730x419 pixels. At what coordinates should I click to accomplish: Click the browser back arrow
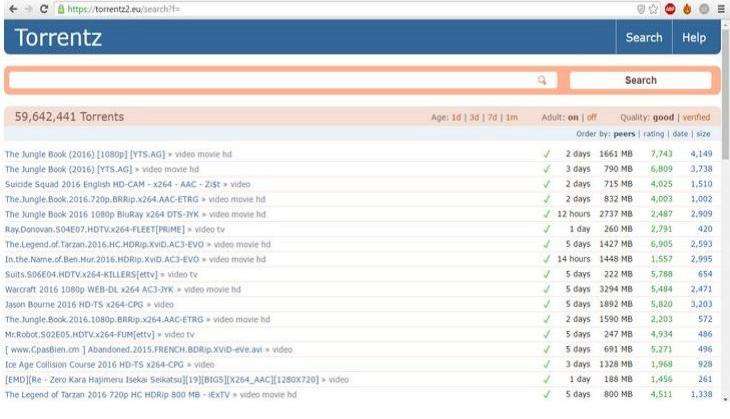coord(9,8)
